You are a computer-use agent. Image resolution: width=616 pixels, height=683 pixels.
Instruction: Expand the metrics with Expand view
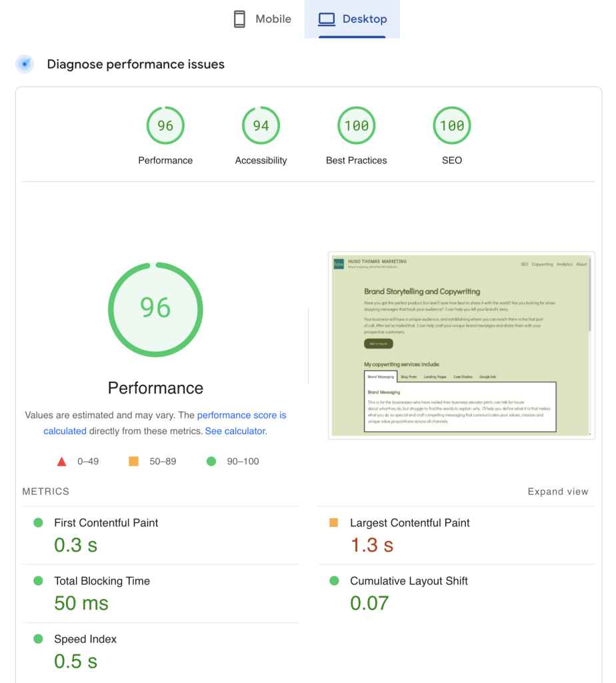coord(557,492)
